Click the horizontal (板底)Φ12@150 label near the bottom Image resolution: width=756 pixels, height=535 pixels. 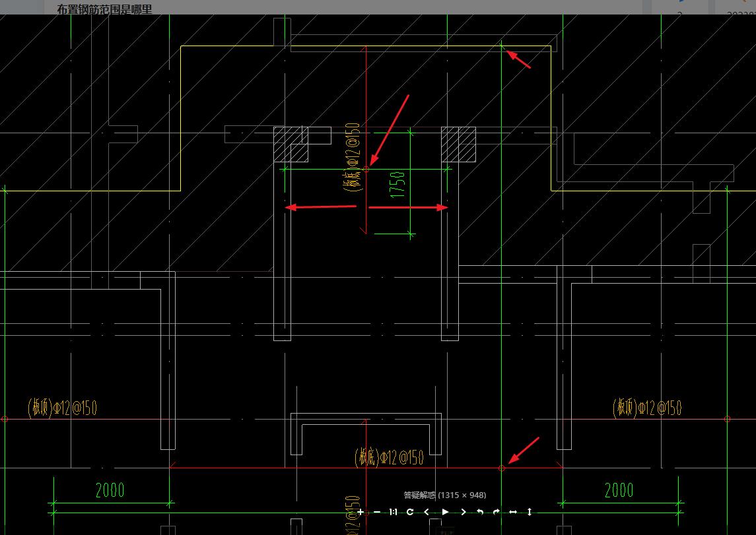[389, 457]
